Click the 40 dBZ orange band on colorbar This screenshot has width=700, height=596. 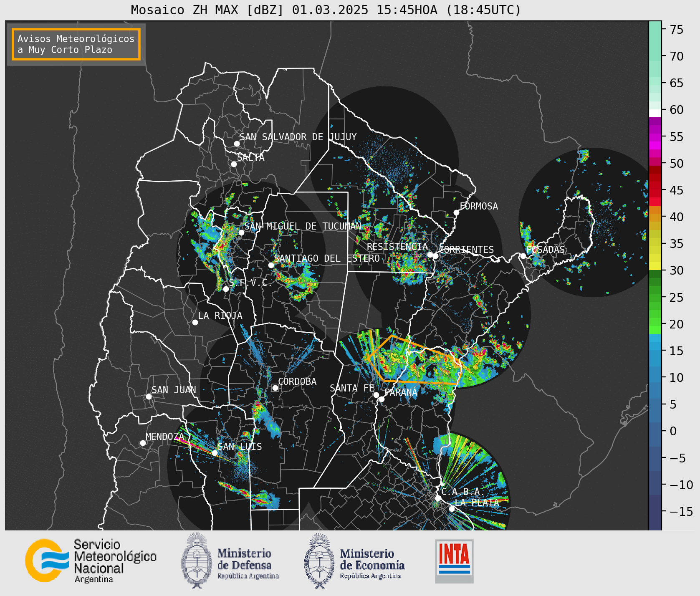point(655,217)
